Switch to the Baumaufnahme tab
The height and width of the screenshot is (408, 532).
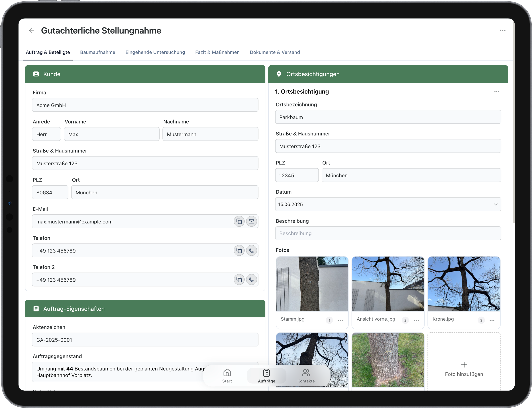[x=97, y=52]
